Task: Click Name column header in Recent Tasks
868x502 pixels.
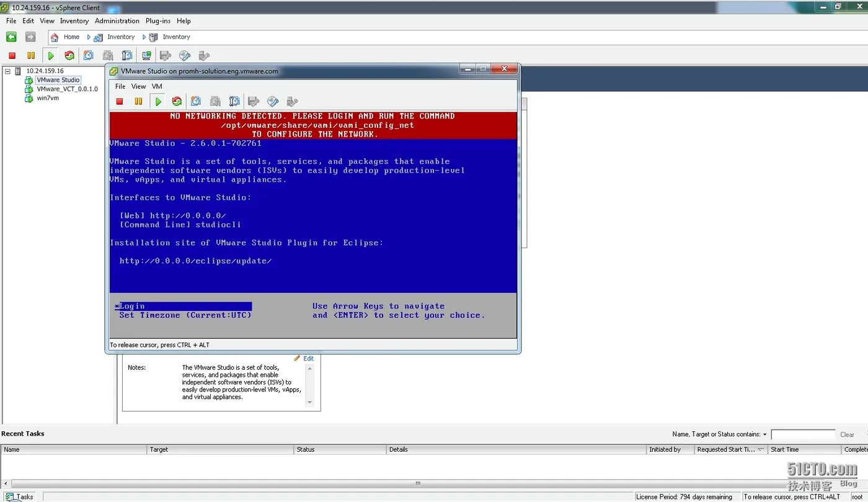Action: coord(74,449)
